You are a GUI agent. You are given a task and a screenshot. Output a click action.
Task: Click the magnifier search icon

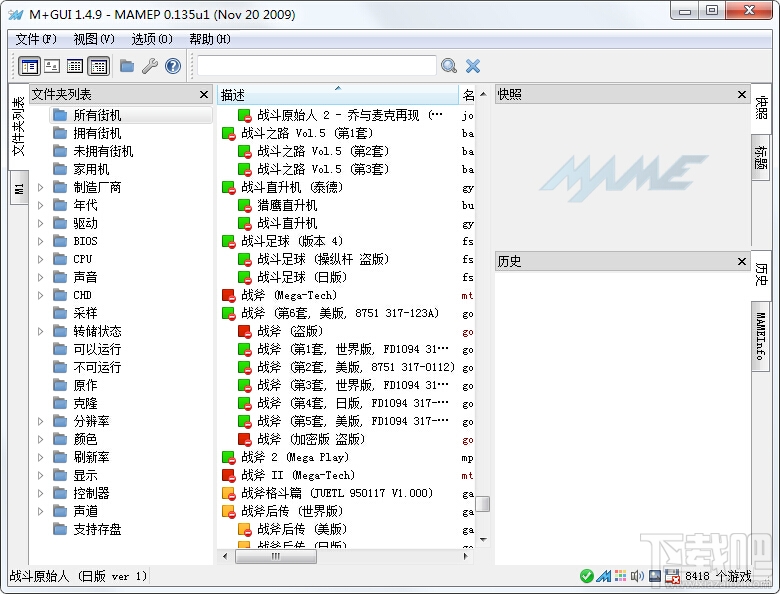click(449, 66)
